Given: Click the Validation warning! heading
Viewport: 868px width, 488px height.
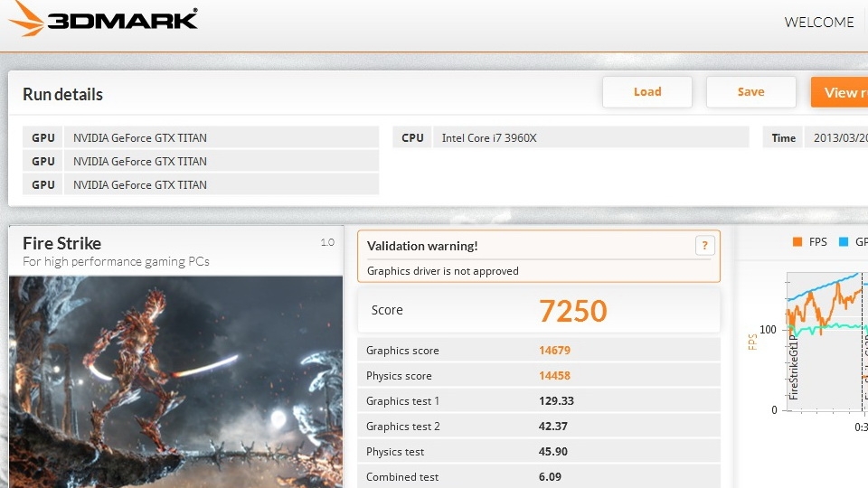Looking at the screenshot, I should (x=422, y=246).
